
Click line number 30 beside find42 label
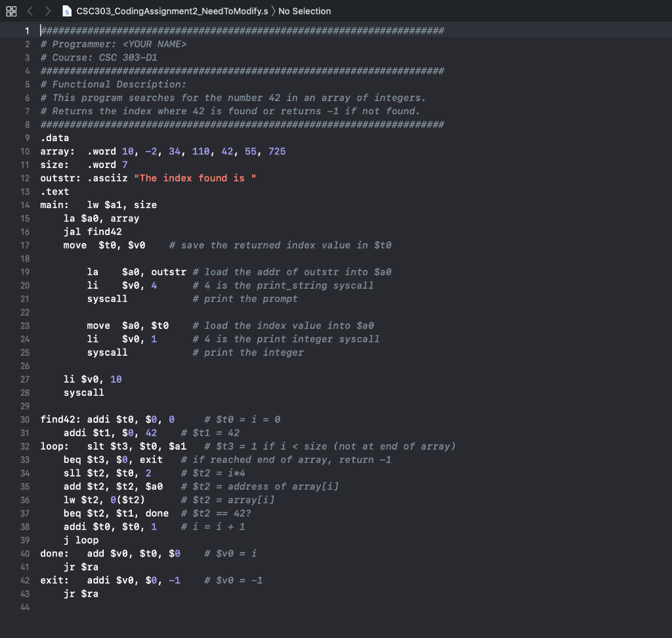pyautogui.click(x=24, y=419)
